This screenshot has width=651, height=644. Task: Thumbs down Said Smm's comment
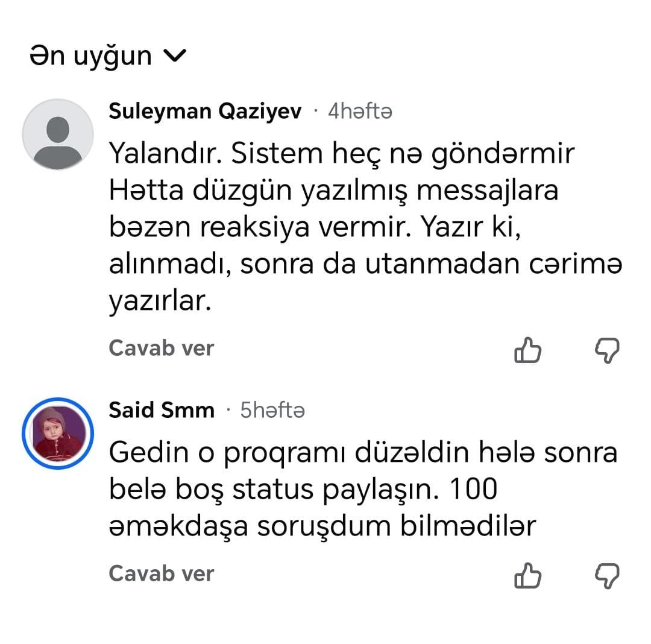point(607,575)
